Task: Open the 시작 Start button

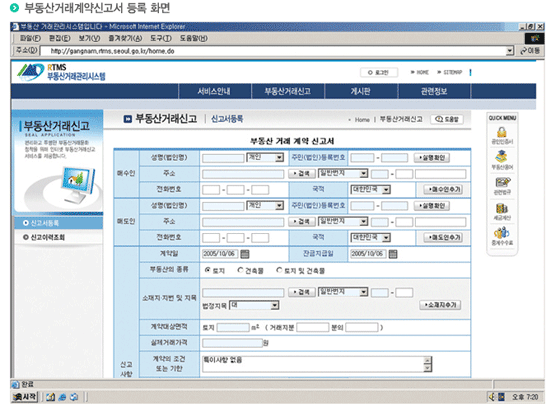Action: tap(25, 397)
